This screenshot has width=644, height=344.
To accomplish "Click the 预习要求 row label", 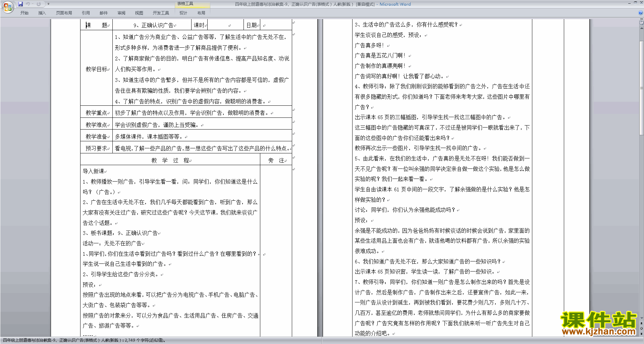I will [x=96, y=148].
